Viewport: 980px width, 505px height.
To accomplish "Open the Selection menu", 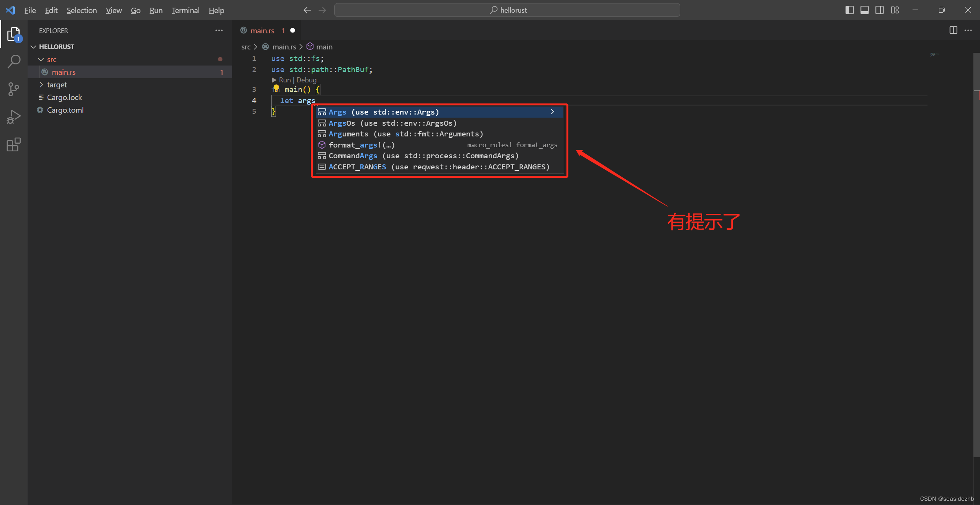I will click(x=82, y=10).
